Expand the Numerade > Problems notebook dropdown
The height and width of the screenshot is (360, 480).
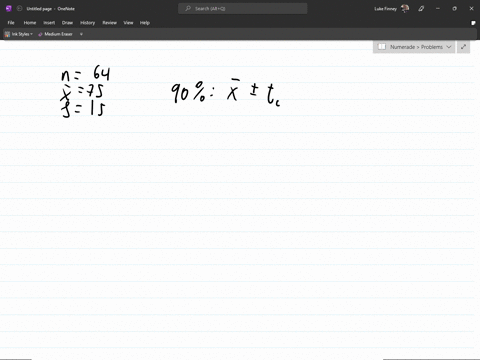coord(414,47)
